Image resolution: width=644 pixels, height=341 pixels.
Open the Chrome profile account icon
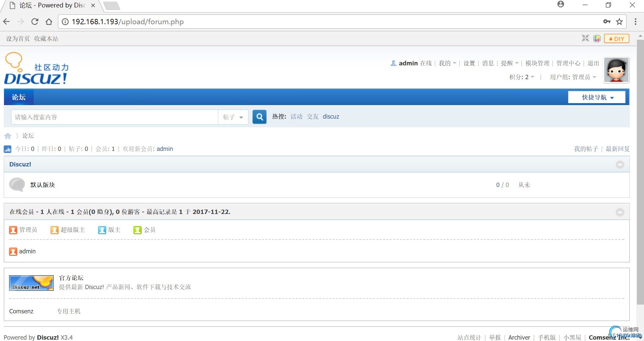561,4
